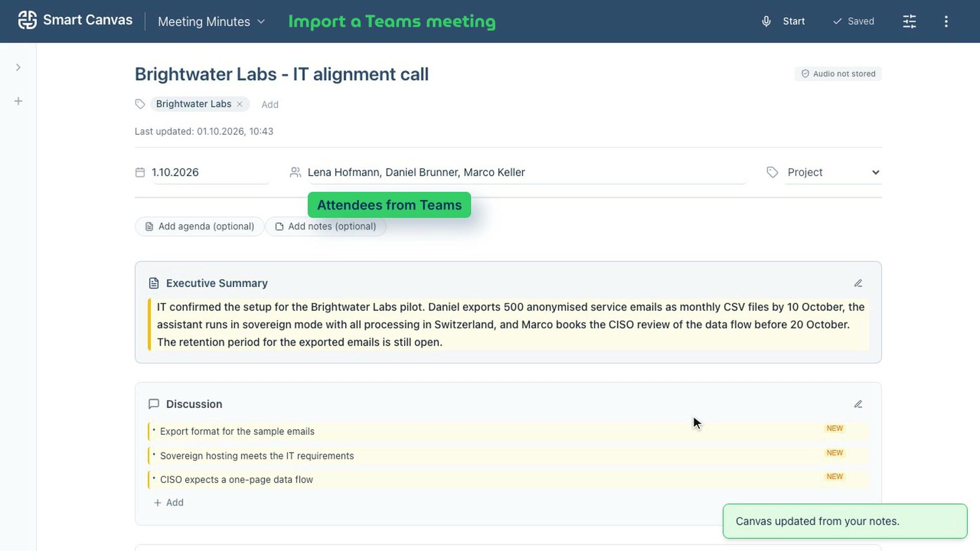
Task: Open the Meeting Minutes dropdown
Action: pyautogui.click(x=211, y=21)
